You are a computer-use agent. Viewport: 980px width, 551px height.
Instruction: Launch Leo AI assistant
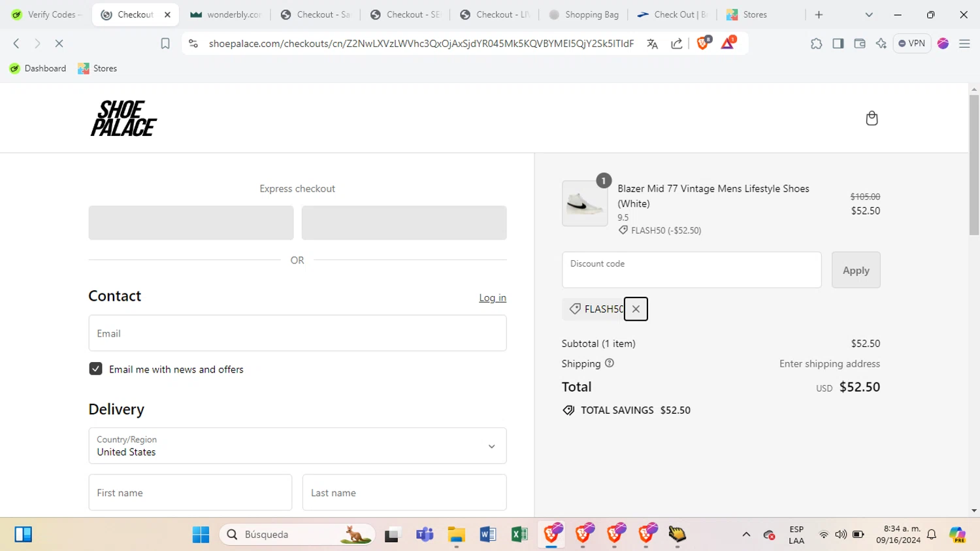click(881, 43)
